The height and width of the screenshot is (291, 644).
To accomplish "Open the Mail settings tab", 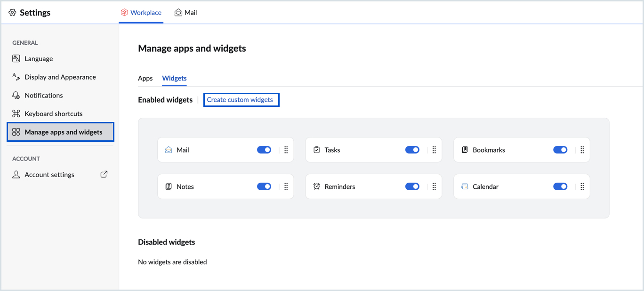I will (186, 13).
